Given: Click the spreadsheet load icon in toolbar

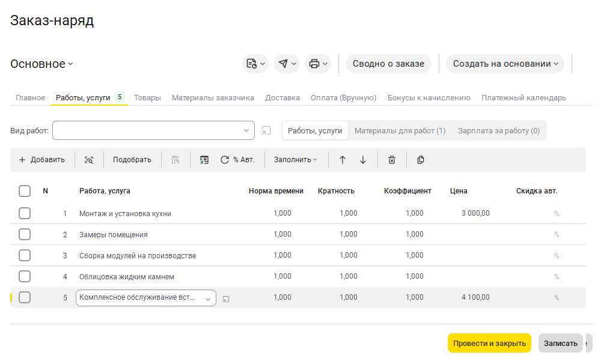Looking at the screenshot, I should click(x=204, y=160).
